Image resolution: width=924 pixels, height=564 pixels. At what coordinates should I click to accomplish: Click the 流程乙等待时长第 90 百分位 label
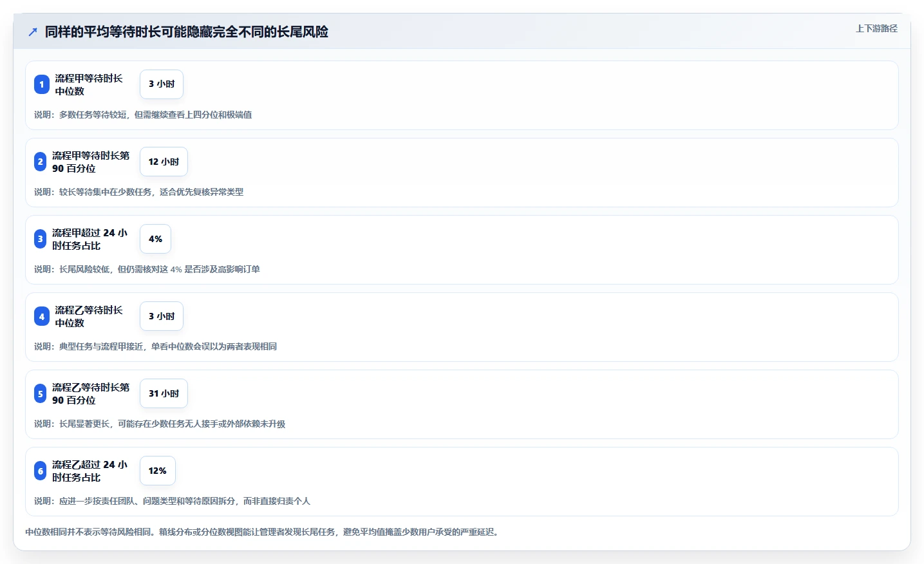pyautogui.click(x=91, y=393)
